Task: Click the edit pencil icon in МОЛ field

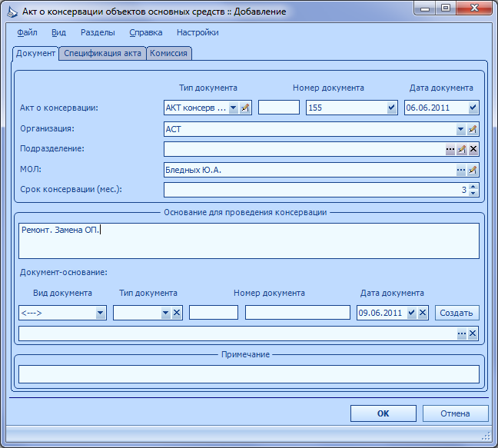Action: pos(473,170)
